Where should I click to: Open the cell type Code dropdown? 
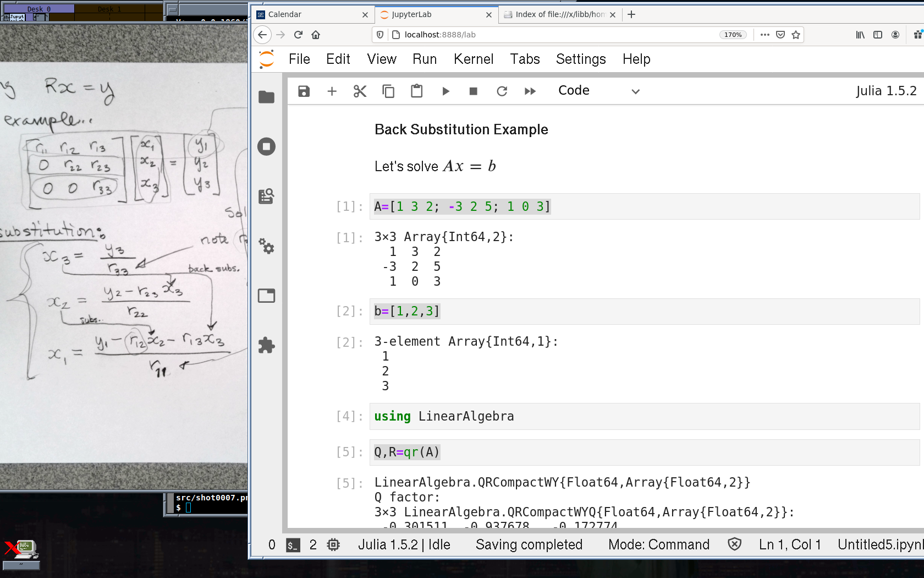(x=598, y=91)
